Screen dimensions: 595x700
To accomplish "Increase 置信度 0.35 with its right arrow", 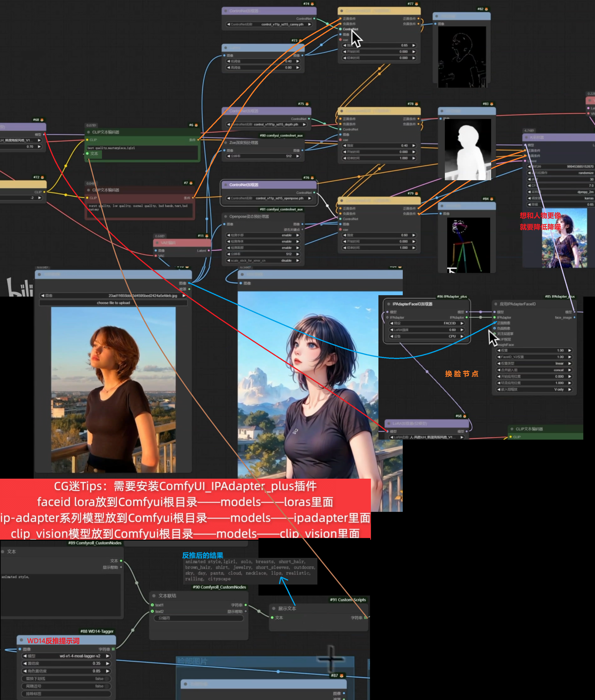I will (x=108, y=663).
